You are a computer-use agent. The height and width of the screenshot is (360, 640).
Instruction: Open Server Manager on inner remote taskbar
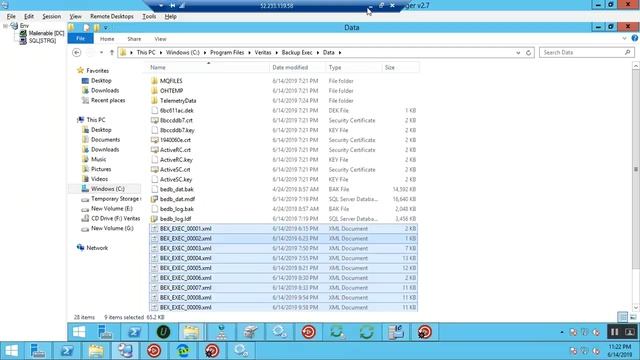[105, 332]
